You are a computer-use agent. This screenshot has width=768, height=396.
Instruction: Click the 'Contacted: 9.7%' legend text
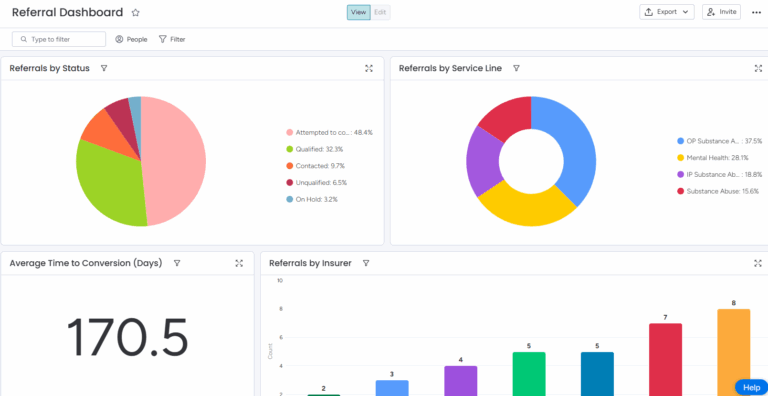pos(320,166)
